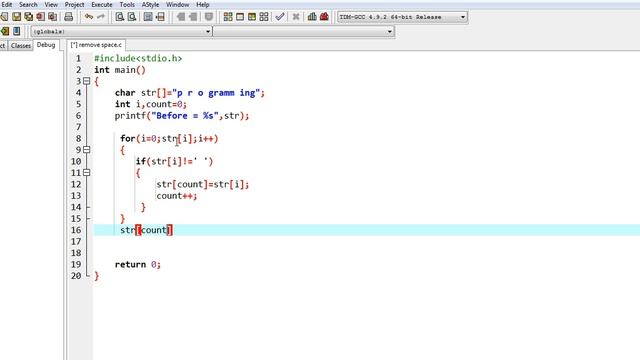640x360 pixels.
Task: Click the for(i=0;str[i];i++) line
Action: coord(169,138)
